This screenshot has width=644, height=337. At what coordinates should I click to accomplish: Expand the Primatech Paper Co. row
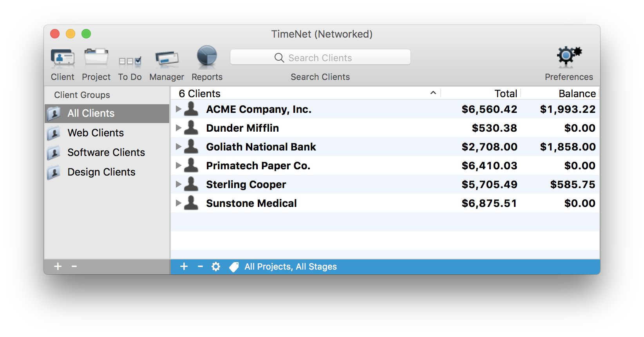(178, 165)
